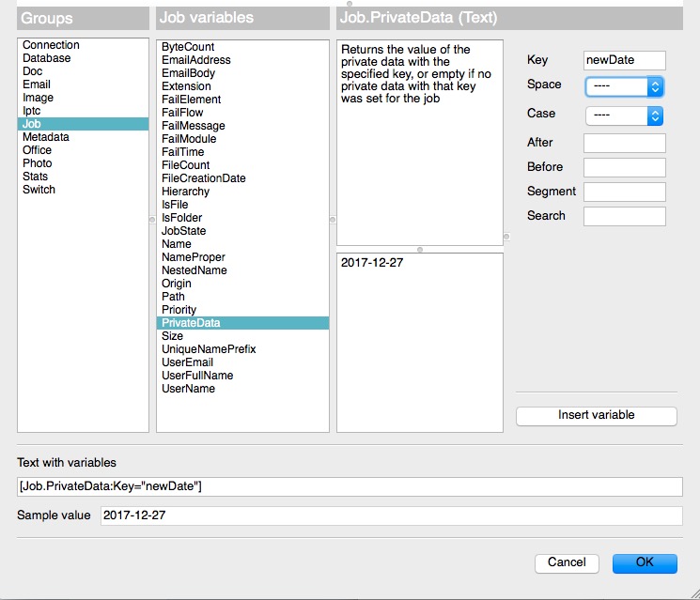Select the Path variable

point(242,297)
